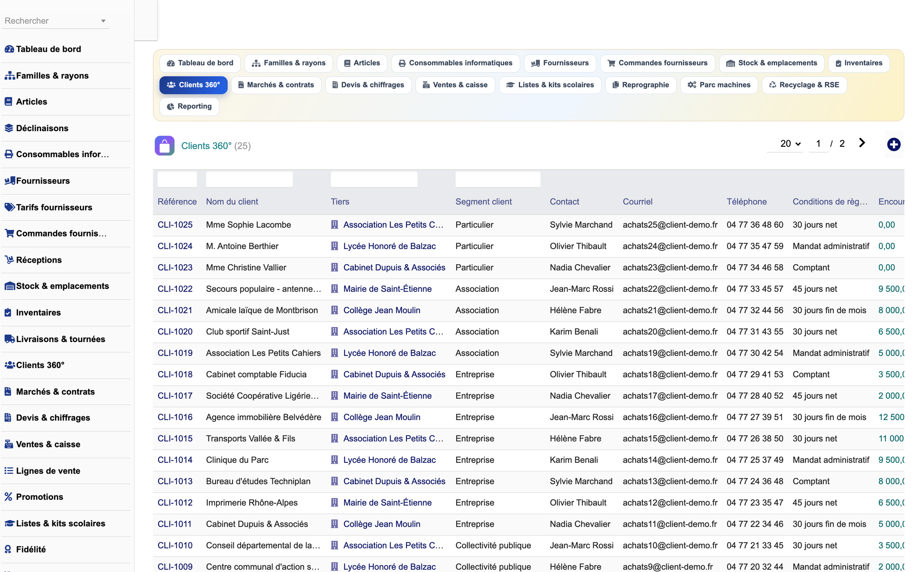Click the Nom du client filter field
924x572 pixels.
(x=249, y=179)
